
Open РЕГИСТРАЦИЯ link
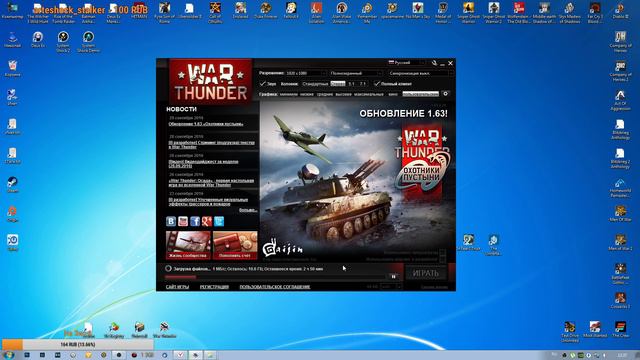[x=214, y=287]
